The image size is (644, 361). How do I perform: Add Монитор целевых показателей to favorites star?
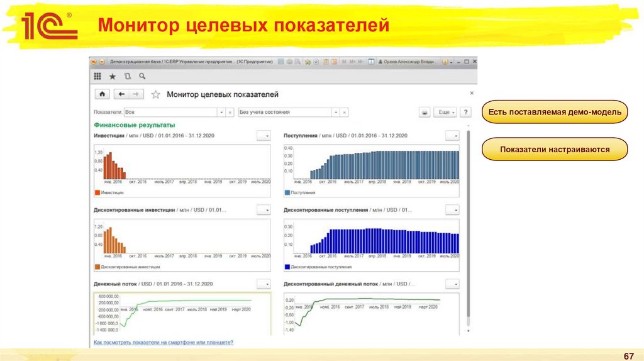pos(156,94)
